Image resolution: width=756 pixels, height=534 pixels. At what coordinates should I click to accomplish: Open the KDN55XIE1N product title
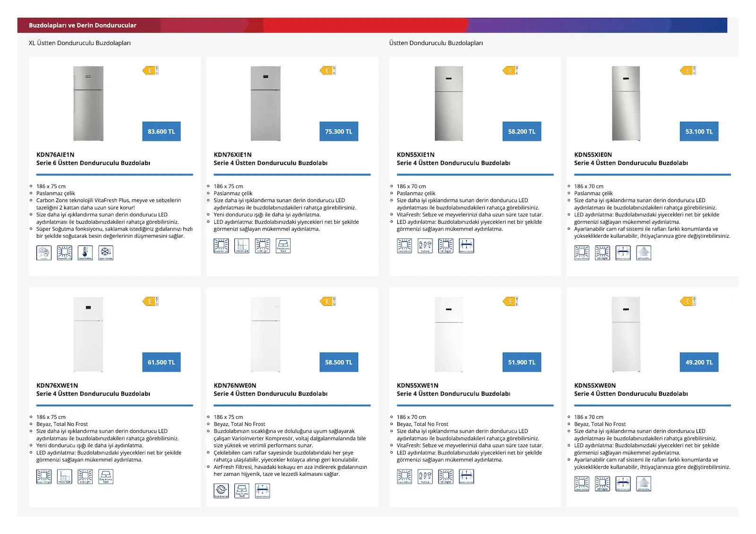click(415, 155)
